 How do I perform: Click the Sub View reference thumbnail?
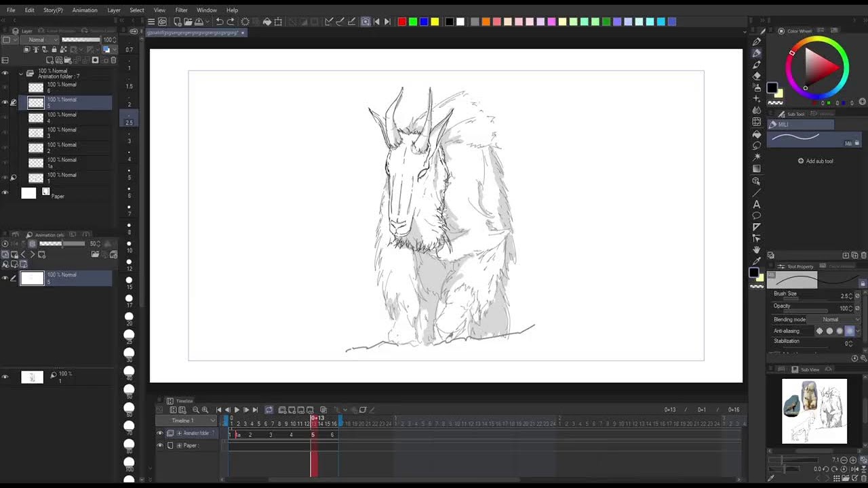814,411
